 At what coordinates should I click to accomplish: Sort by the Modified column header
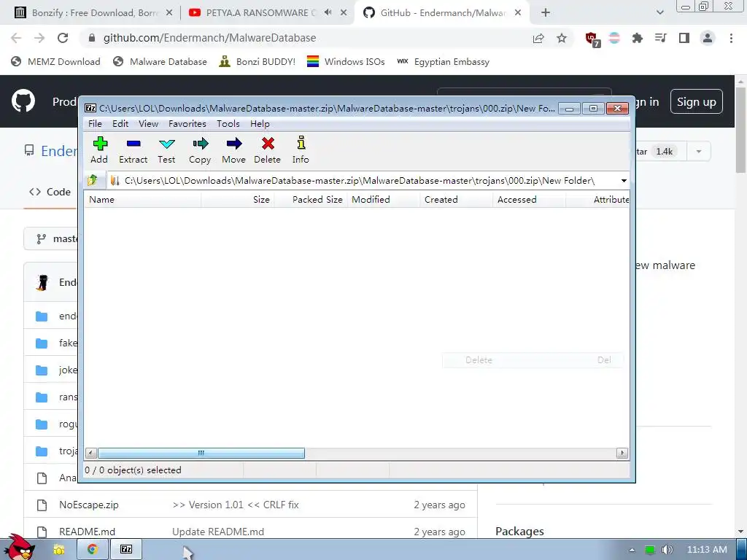tap(383, 200)
